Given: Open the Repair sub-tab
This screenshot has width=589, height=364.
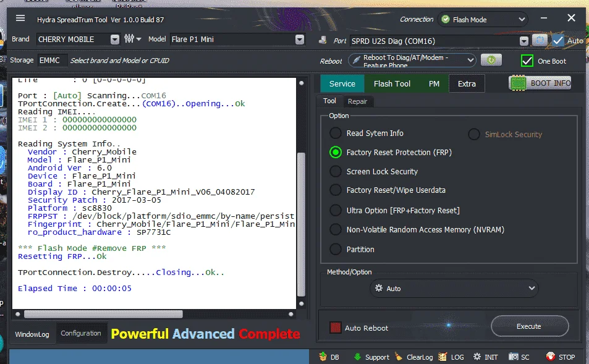Looking at the screenshot, I should [357, 101].
